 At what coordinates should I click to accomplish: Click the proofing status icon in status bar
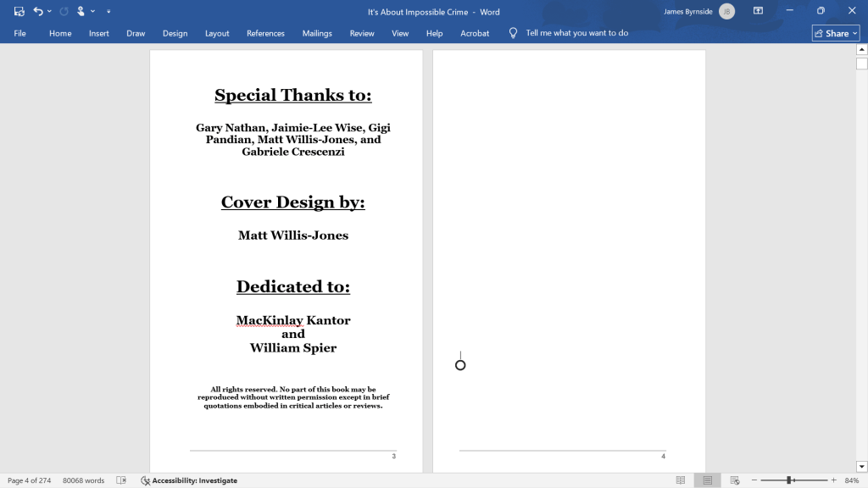pos(121,480)
